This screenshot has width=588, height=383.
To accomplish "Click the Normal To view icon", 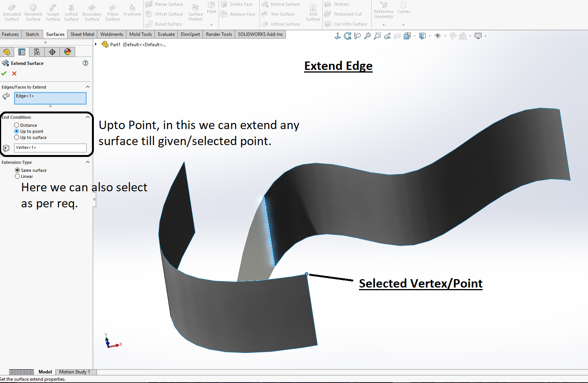I will (x=338, y=36).
